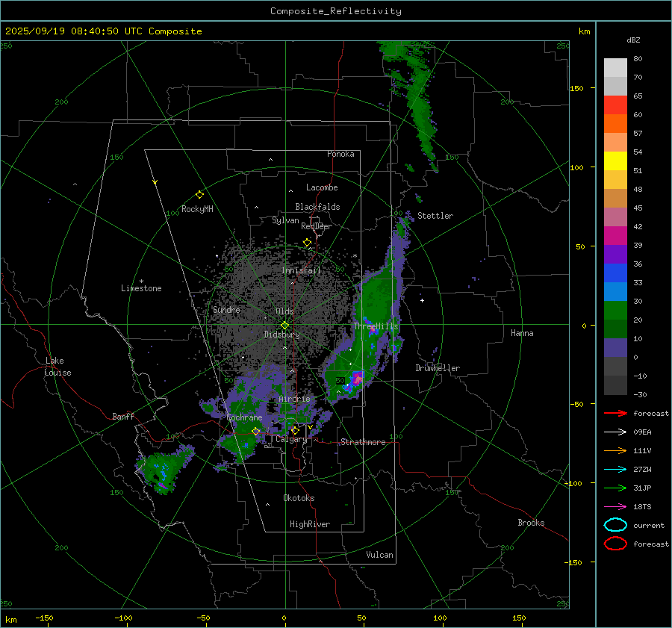Click the red forecast ellipse icon
Screen dimensions: 672x628
615,544
